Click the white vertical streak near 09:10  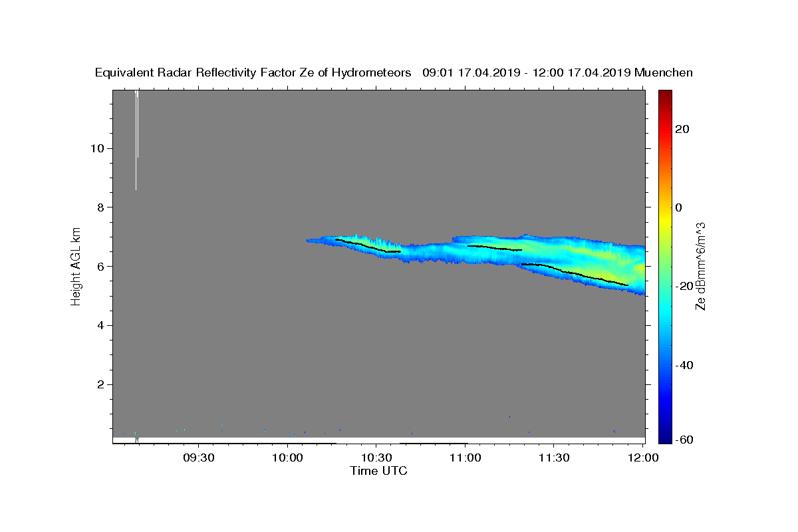136,141
